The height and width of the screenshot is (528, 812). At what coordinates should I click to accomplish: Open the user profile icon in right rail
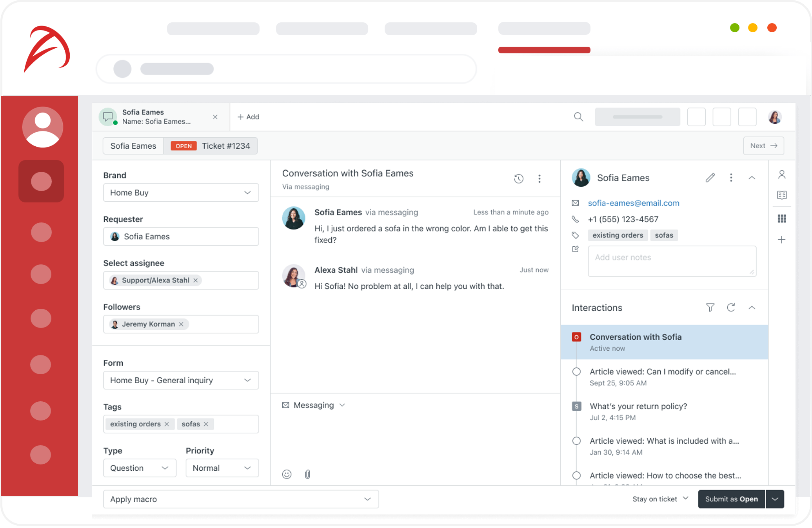782,174
